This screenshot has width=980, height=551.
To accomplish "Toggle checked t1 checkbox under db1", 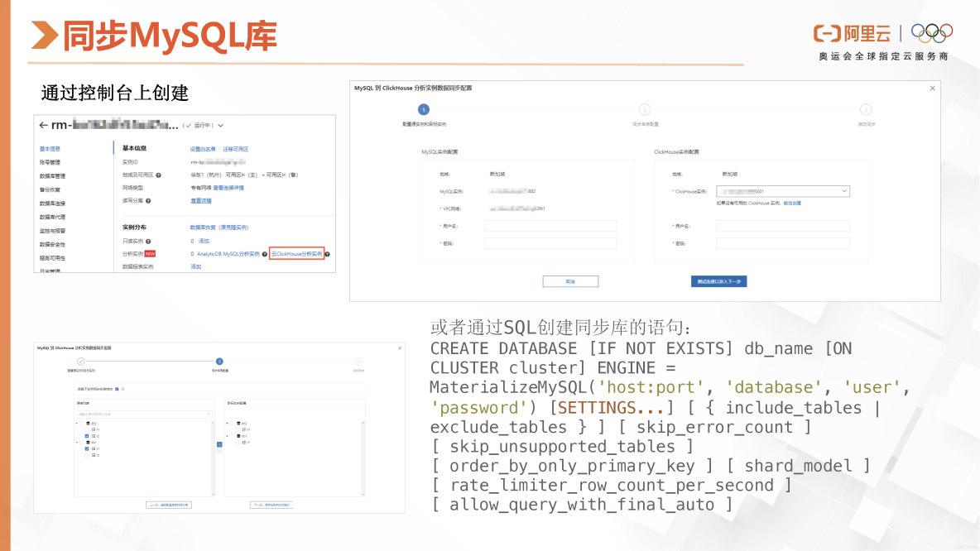I will click(x=87, y=449).
